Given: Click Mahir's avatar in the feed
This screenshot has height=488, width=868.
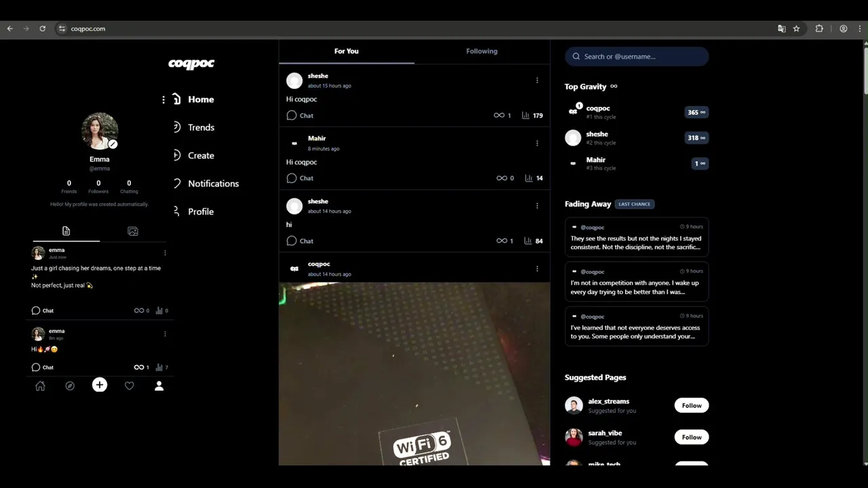Looking at the screenshot, I should pyautogui.click(x=294, y=143).
